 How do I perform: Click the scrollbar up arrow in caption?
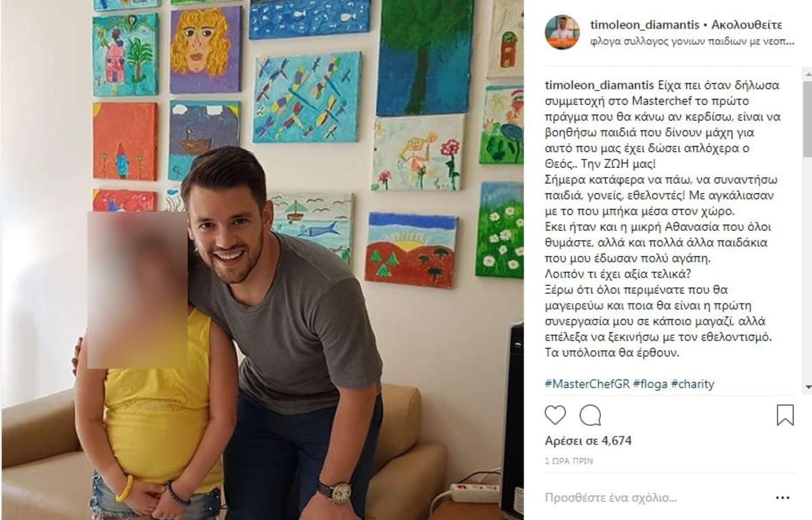[807, 72]
